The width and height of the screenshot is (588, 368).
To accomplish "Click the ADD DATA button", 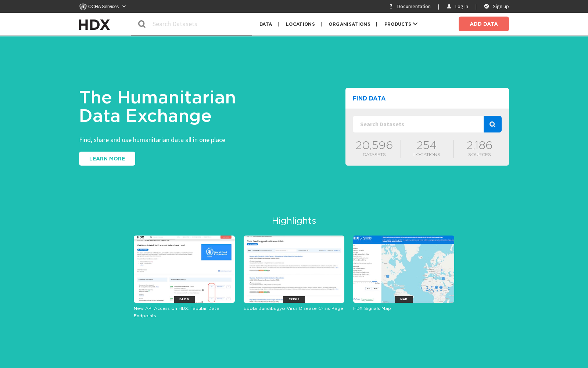I will pyautogui.click(x=484, y=24).
